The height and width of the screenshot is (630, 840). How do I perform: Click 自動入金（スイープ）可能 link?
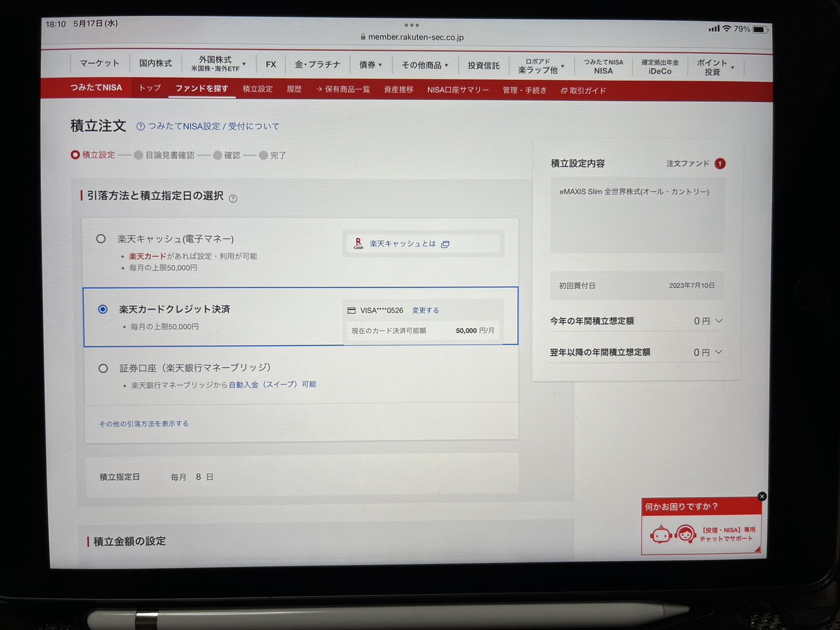coord(273,385)
